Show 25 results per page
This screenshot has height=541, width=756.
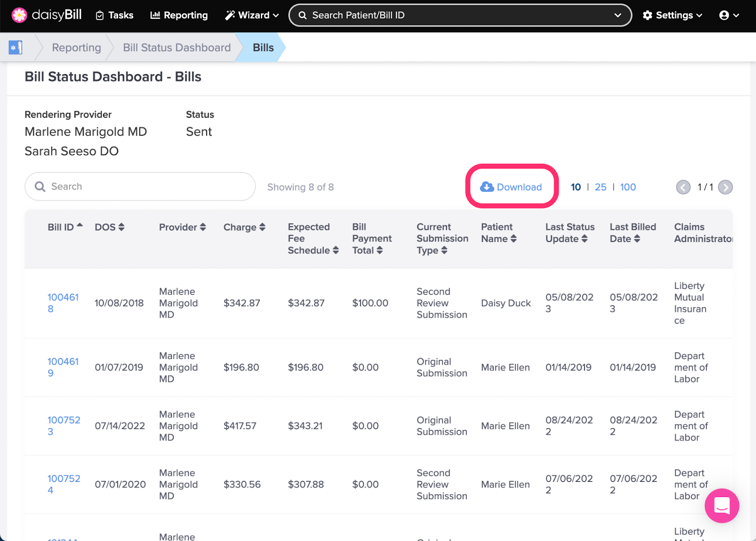[x=600, y=187]
